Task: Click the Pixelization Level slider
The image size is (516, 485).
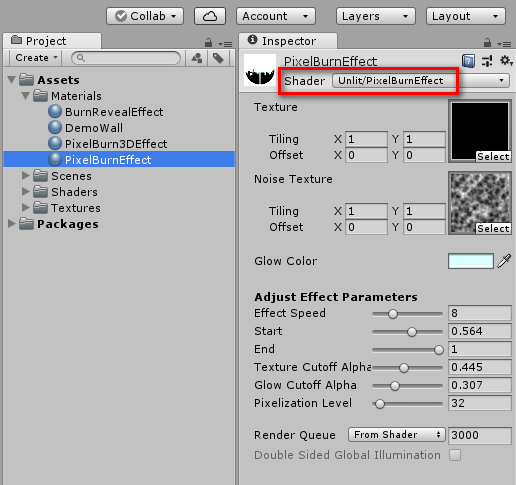Action: (x=407, y=404)
